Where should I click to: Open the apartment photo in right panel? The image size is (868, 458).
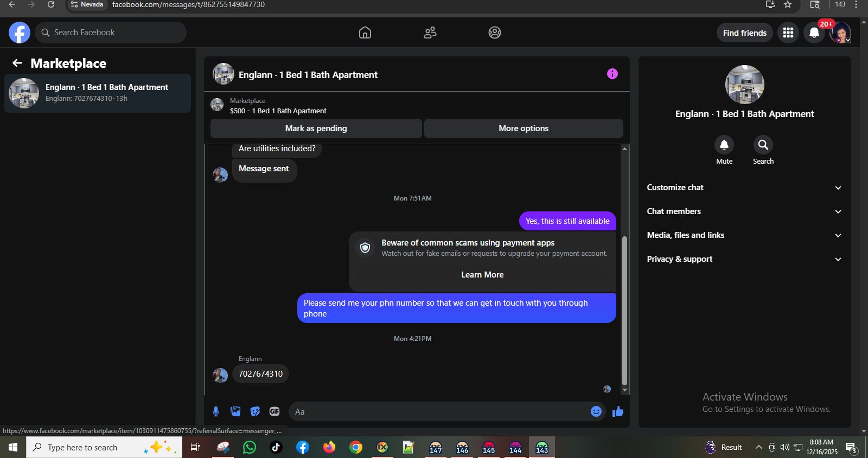point(745,85)
